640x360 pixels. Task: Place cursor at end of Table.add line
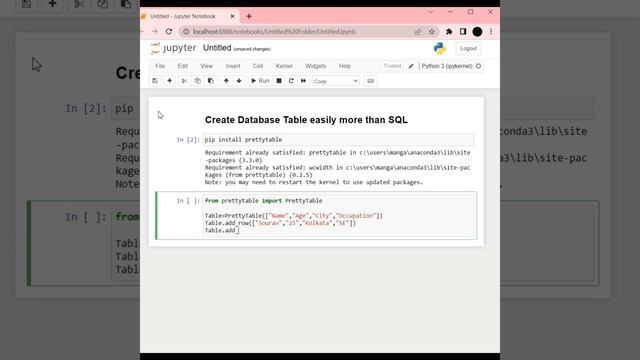tap(239, 230)
